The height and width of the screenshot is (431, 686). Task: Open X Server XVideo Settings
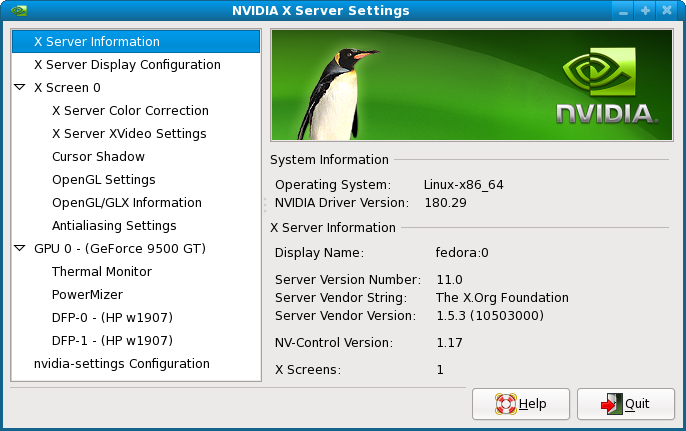(x=129, y=133)
